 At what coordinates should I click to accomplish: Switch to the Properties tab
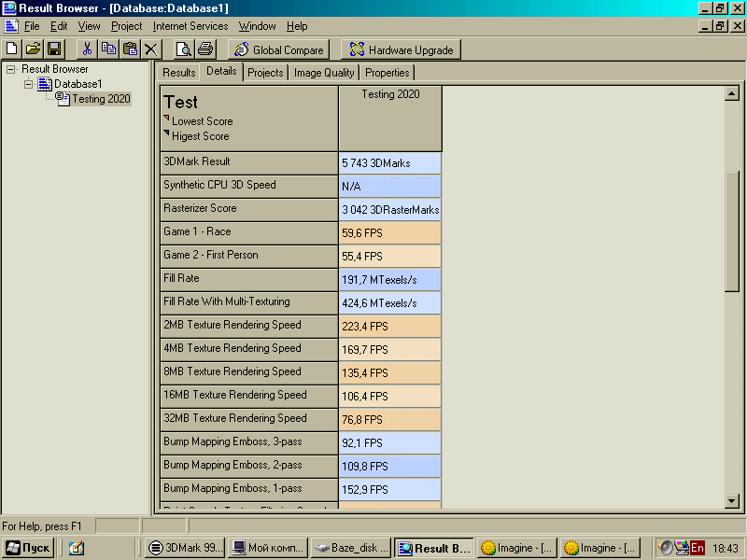(387, 73)
